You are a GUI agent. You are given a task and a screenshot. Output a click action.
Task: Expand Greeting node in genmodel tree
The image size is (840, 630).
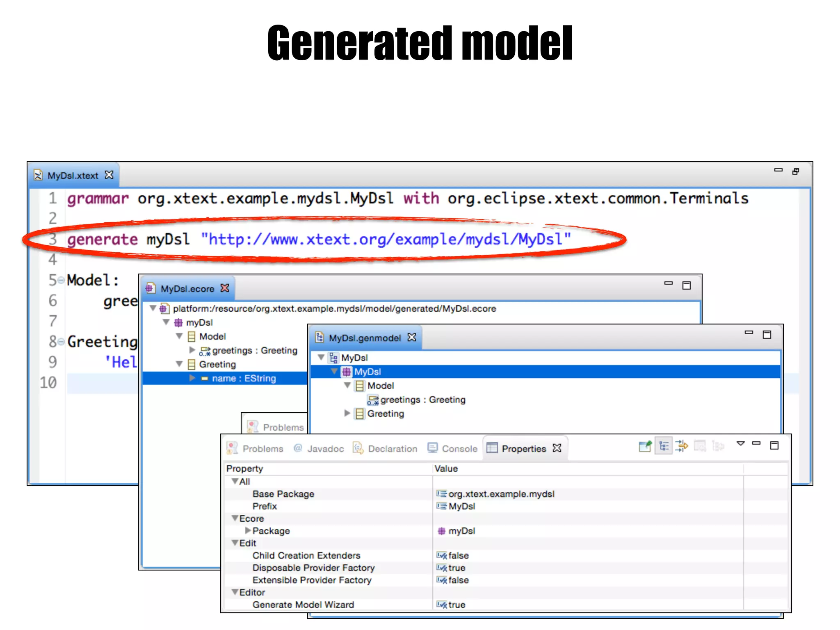point(347,413)
